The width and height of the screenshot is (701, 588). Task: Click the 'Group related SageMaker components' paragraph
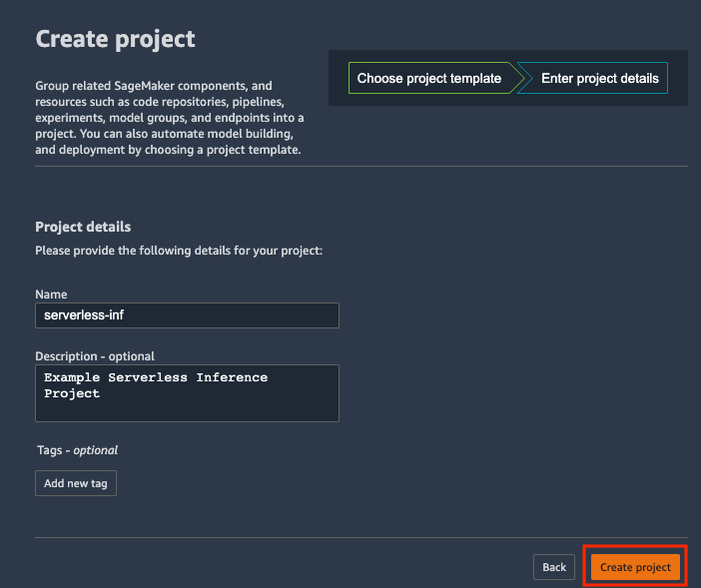pyautogui.click(x=170, y=118)
